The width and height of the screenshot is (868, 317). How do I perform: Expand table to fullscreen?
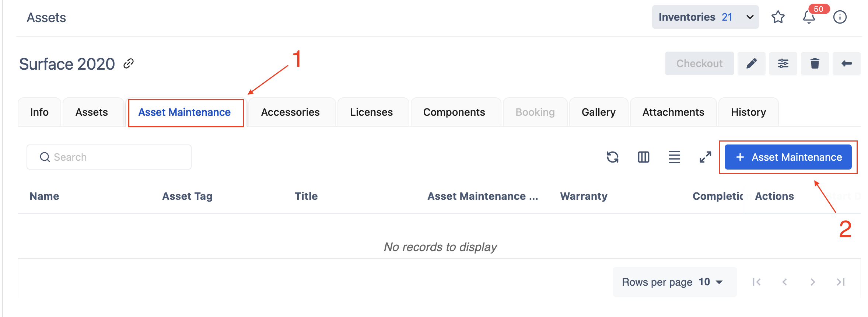coord(705,157)
